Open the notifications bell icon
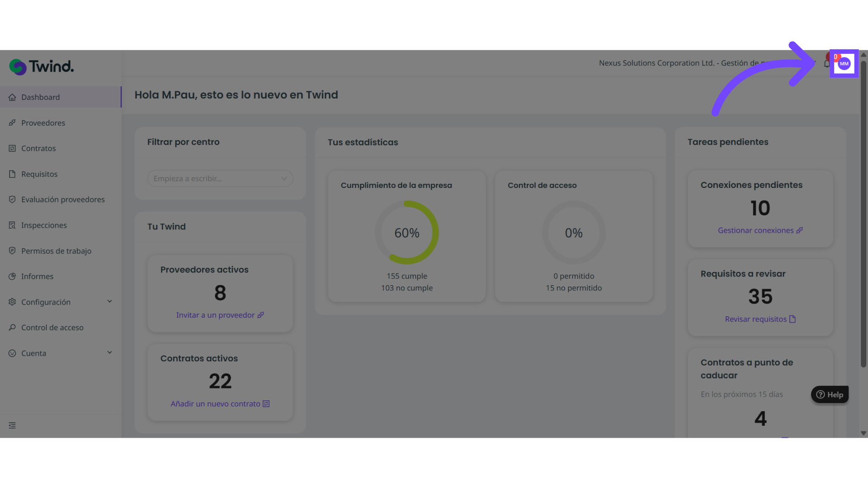 [827, 64]
